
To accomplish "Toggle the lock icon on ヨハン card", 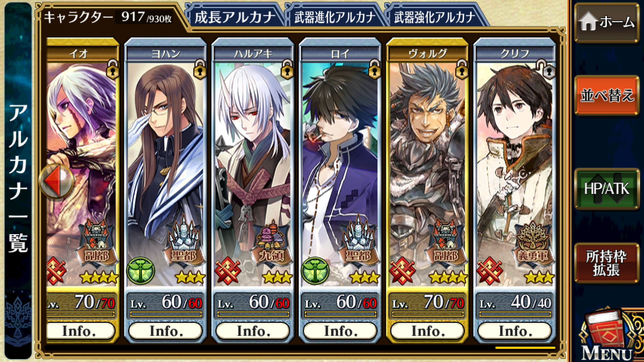I will pyautogui.click(x=200, y=70).
